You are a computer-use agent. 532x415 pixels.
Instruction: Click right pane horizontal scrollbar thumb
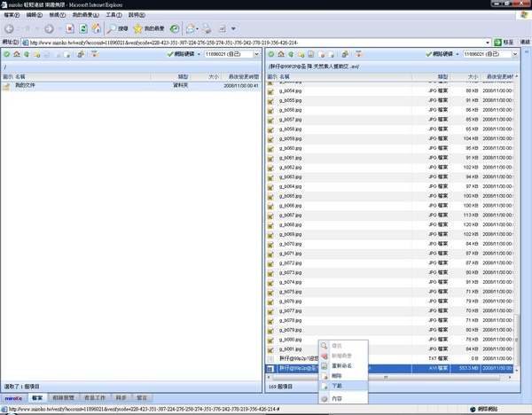[386, 377]
